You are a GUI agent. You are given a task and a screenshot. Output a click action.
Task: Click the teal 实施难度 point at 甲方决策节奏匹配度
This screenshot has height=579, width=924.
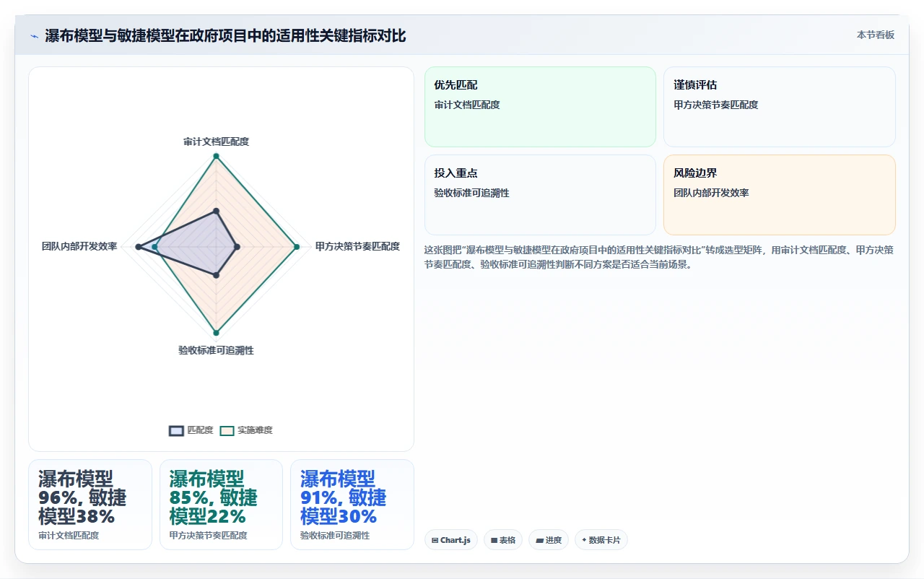click(x=296, y=247)
